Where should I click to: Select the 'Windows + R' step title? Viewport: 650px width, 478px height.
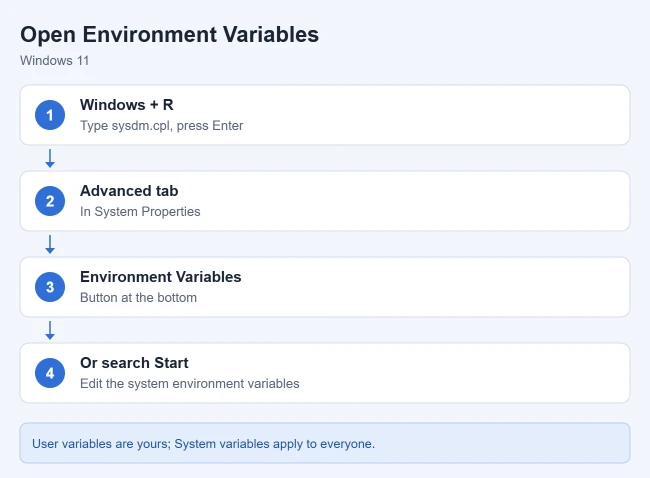click(x=127, y=105)
